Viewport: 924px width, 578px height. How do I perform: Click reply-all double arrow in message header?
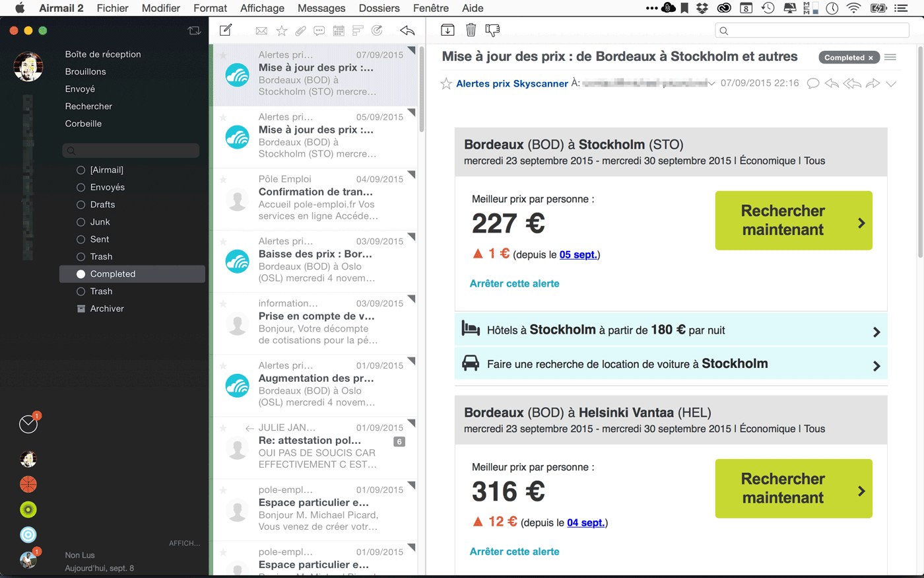click(852, 83)
